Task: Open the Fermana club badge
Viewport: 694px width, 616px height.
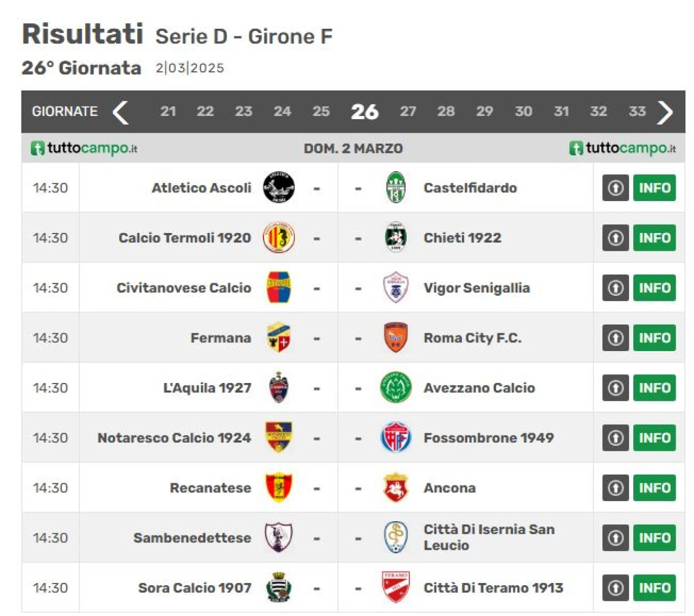Action: pyautogui.click(x=279, y=338)
